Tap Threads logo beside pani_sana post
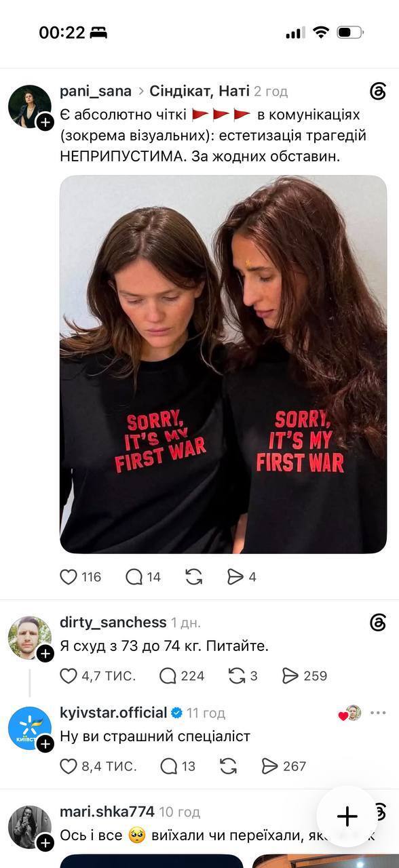The height and width of the screenshot is (868, 399). coord(378,92)
